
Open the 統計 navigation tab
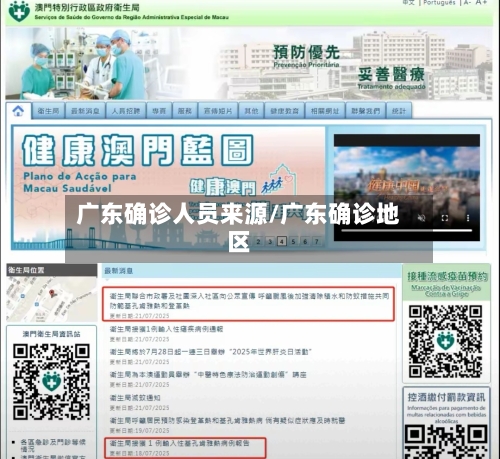pos(399,111)
